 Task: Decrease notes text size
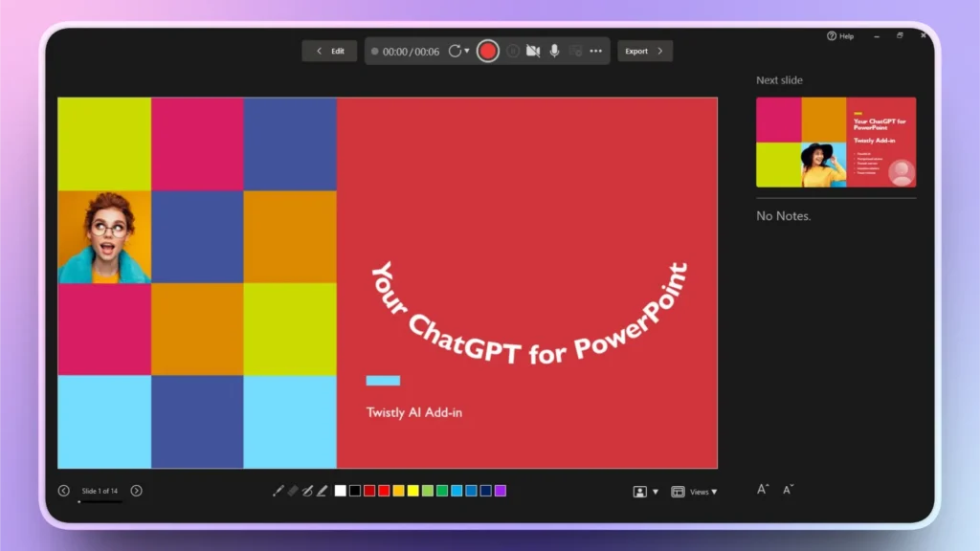click(788, 490)
